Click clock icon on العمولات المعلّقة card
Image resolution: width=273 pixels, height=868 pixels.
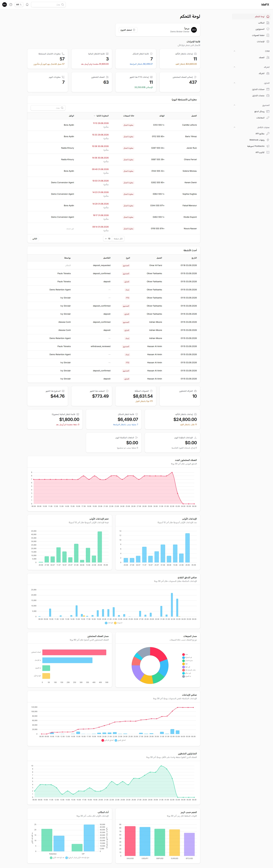151,391
